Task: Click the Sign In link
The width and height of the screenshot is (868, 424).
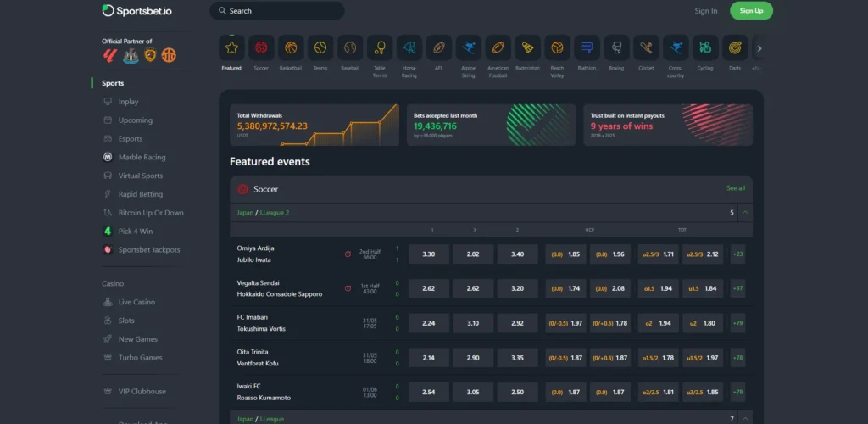Action: 706,10
